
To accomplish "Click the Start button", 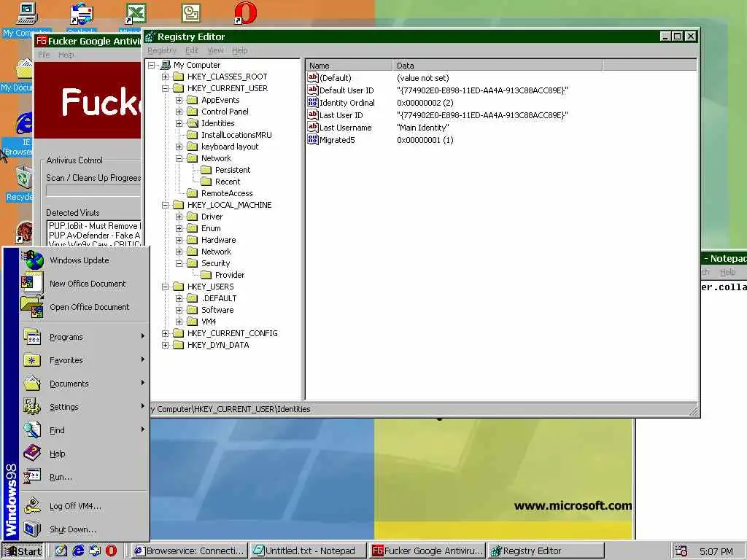I will 23,551.
